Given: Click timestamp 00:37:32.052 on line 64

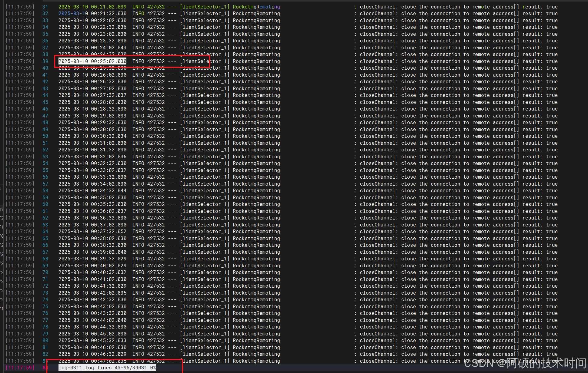Looking at the screenshot, I should click(109, 231).
